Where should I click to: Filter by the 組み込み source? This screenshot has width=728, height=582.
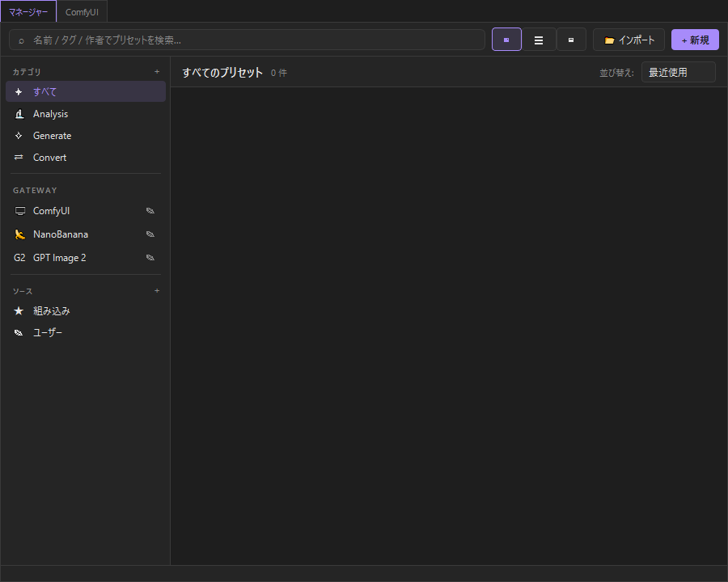coord(86,311)
